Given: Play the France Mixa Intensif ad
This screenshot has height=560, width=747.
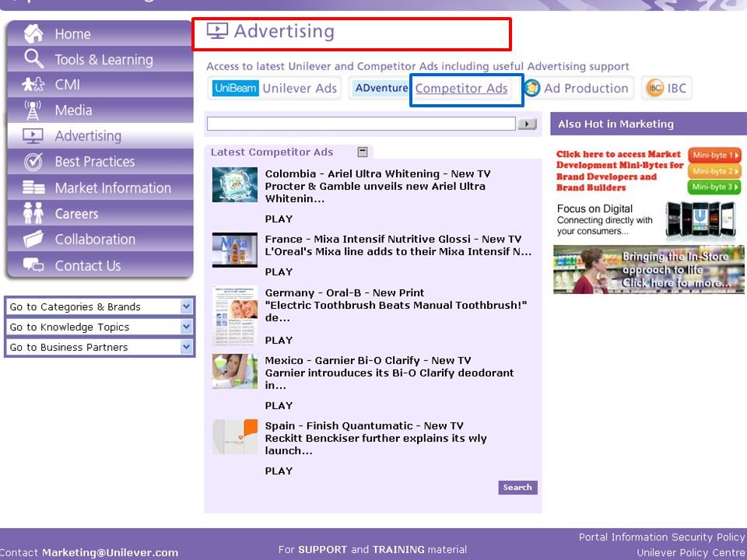Looking at the screenshot, I should coord(279,272).
